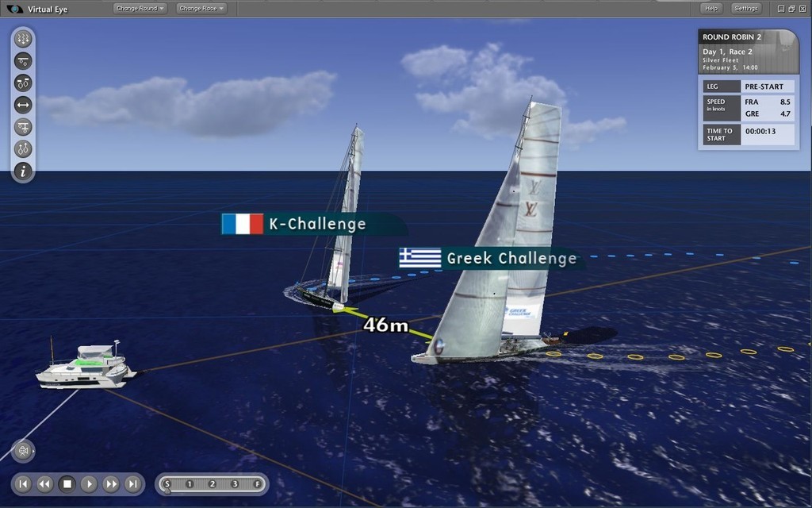Click the start line overlay icon

click(23, 60)
